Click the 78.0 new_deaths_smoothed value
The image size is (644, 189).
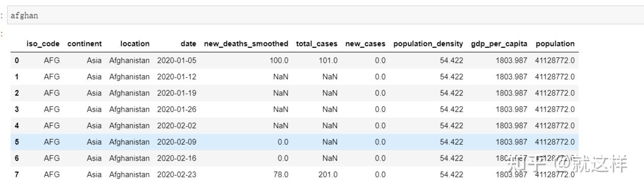pyautogui.click(x=281, y=175)
